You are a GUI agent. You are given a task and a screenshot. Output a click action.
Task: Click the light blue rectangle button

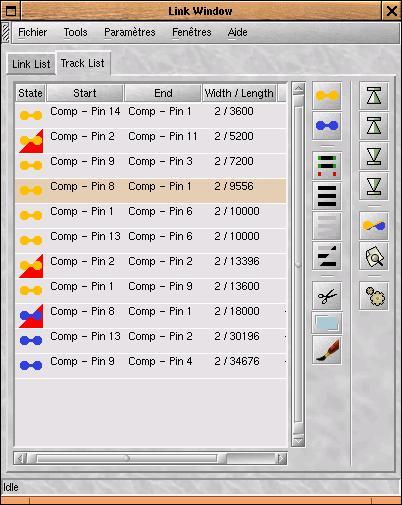327,323
